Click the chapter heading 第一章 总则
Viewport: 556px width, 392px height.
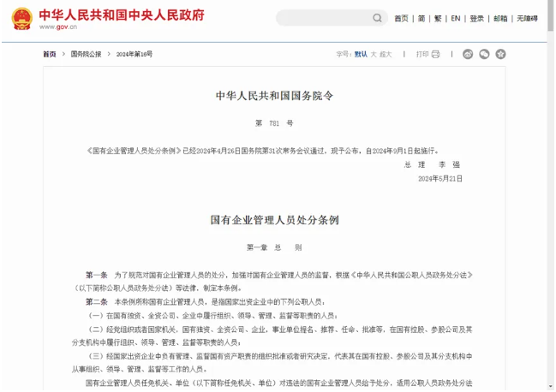click(x=274, y=247)
